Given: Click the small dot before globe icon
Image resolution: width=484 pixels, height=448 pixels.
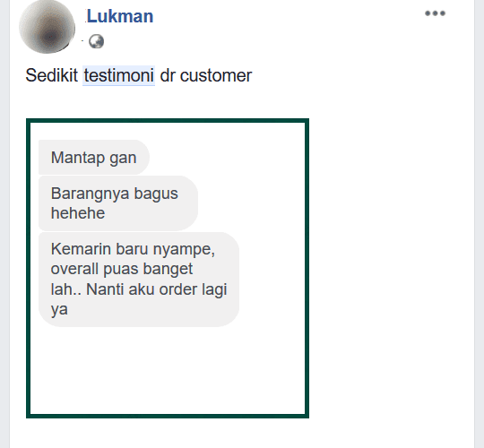Looking at the screenshot, I should [82, 40].
